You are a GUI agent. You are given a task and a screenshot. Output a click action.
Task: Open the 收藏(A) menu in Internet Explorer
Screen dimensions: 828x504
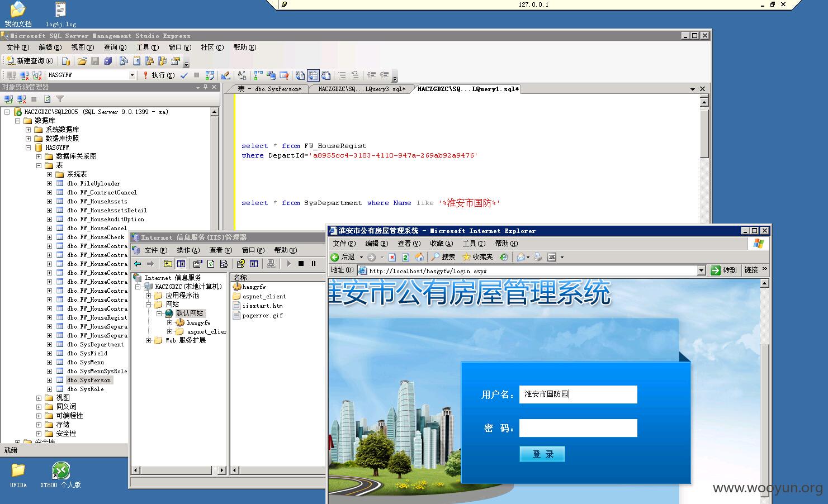coord(441,244)
